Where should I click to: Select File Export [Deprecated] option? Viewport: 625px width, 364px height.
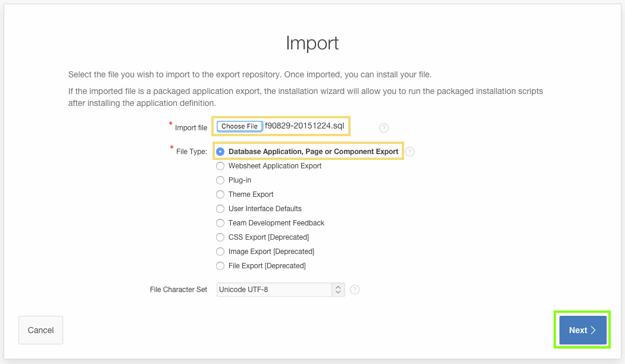(220, 266)
